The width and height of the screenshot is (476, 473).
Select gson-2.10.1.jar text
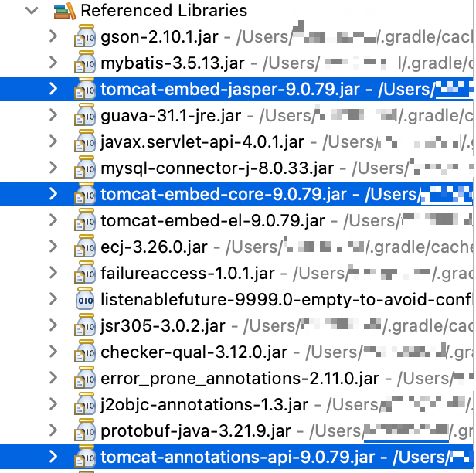coord(159,37)
